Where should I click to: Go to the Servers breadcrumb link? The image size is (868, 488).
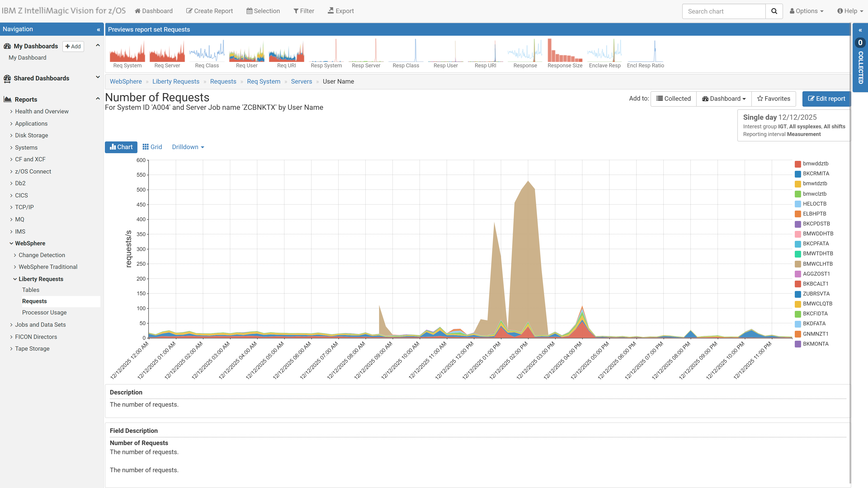coord(302,82)
